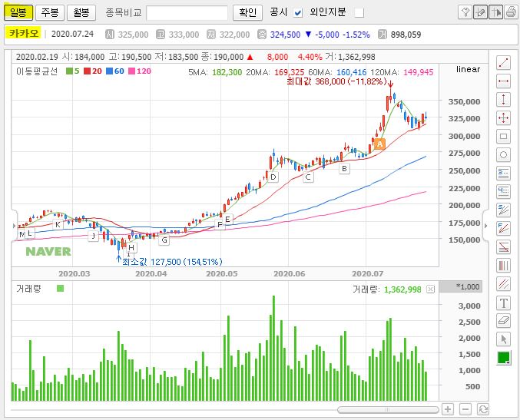Click the 확인 confirm button
This screenshot has width=520, height=420.
click(x=247, y=12)
